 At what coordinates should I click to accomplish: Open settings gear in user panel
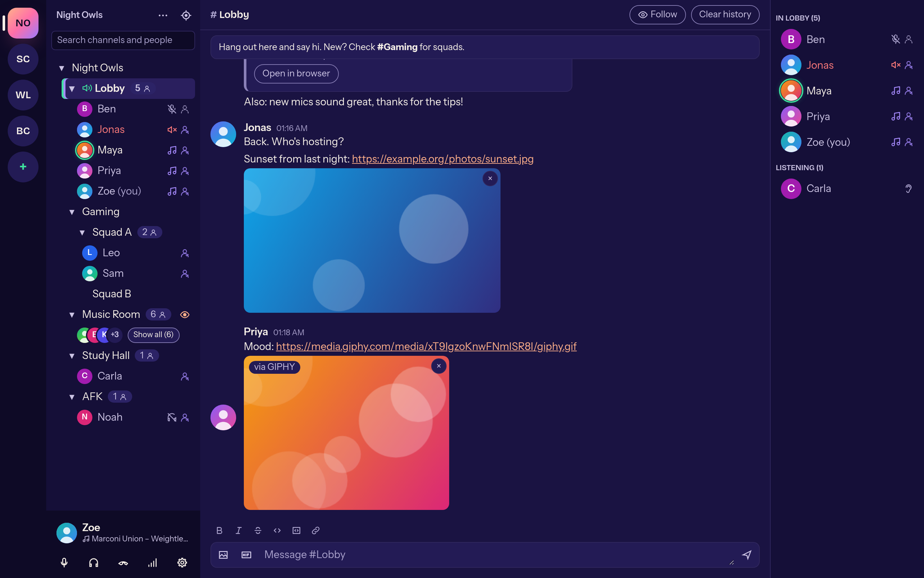coord(182,562)
